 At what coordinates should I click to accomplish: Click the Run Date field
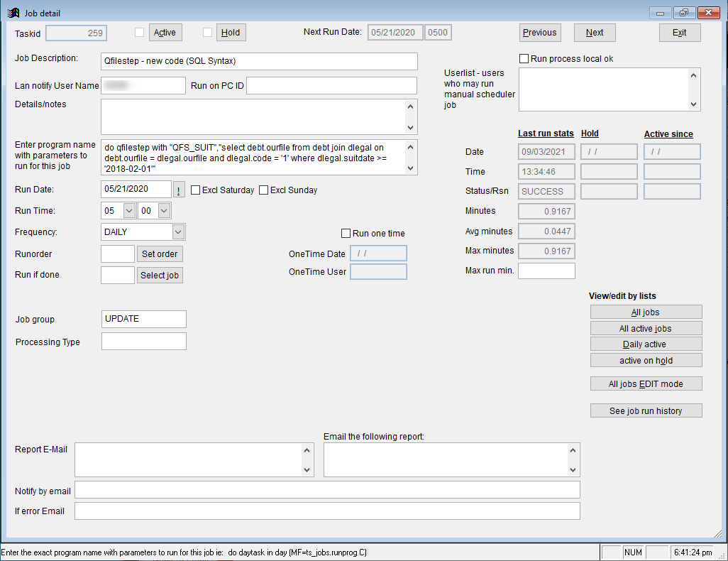pos(136,189)
